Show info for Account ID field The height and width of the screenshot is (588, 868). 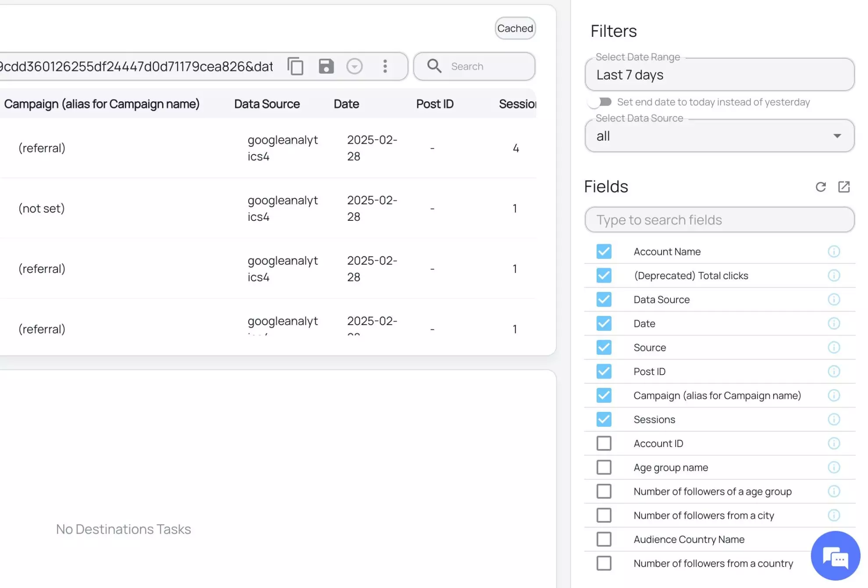(833, 443)
